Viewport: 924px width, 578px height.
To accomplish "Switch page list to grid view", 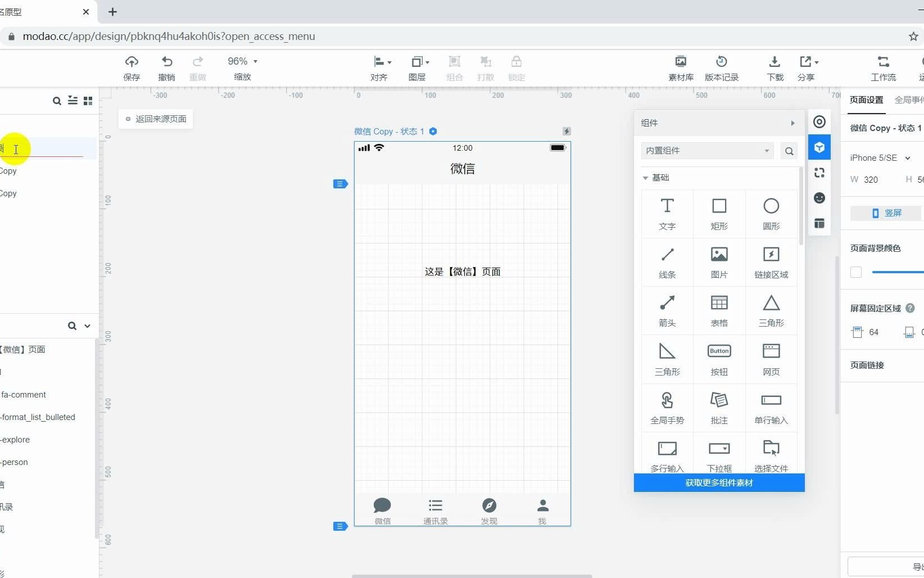I will click(x=88, y=101).
